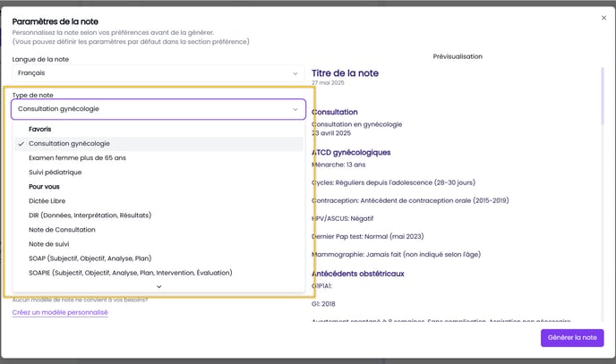
Task: Select Note de suivi option
Action: click(49, 244)
